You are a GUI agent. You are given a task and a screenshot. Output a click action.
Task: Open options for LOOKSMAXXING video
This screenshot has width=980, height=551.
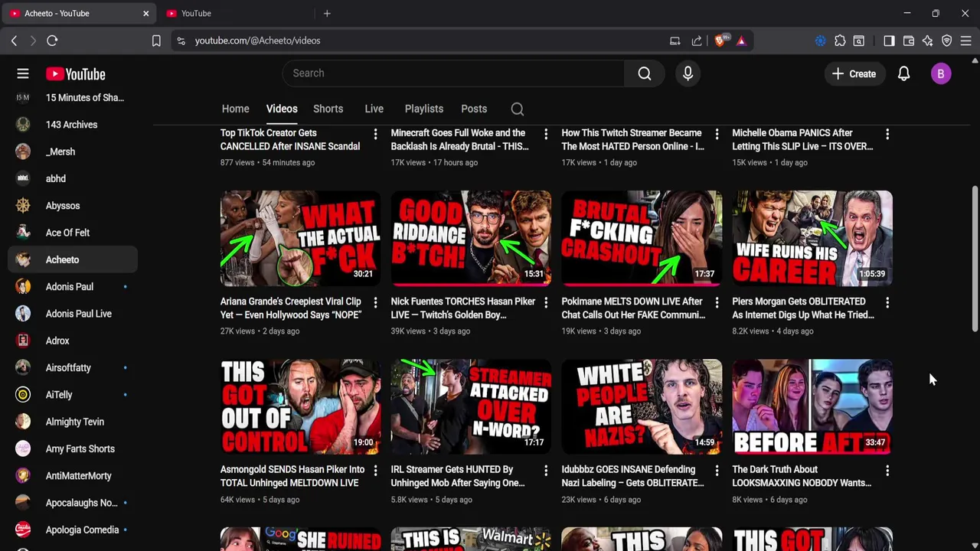tap(887, 471)
